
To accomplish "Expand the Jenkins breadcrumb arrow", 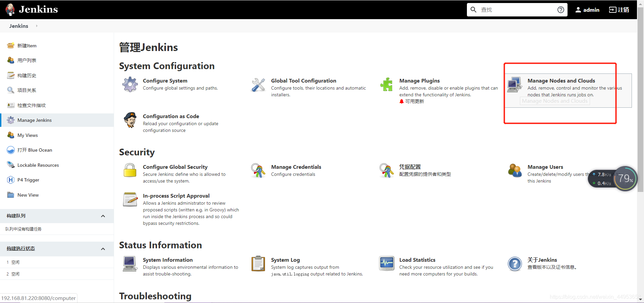I will 37,26.
